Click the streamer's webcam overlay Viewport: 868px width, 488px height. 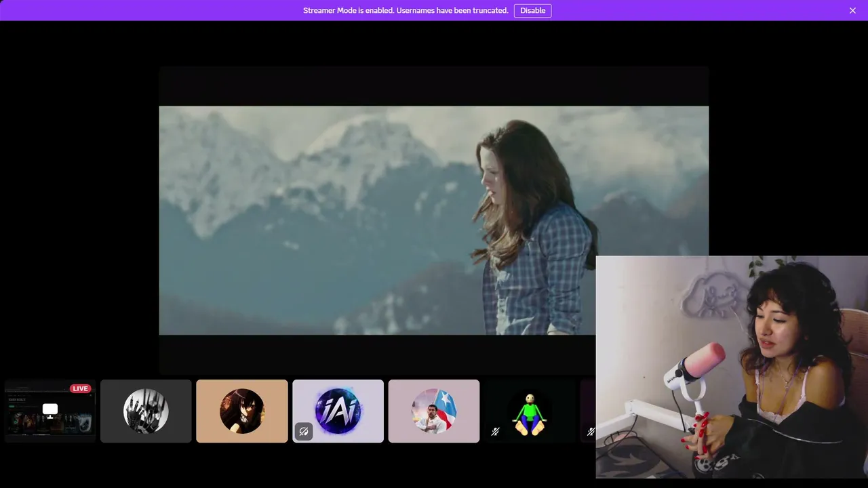(732, 367)
